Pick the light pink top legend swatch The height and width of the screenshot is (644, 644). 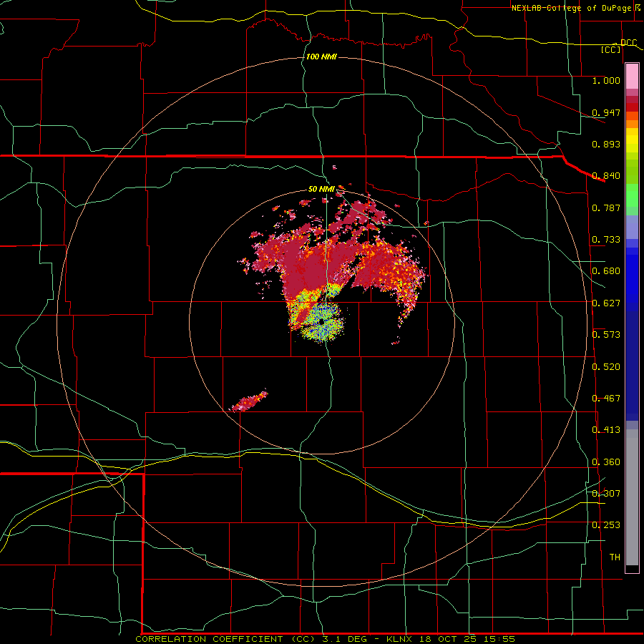point(632,76)
